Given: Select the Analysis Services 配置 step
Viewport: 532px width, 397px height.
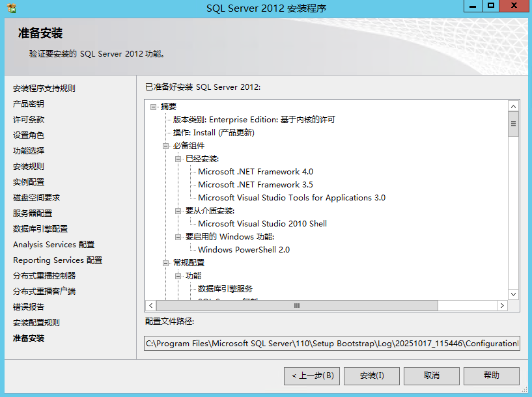Looking at the screenshot, I should tap(53, 245).
